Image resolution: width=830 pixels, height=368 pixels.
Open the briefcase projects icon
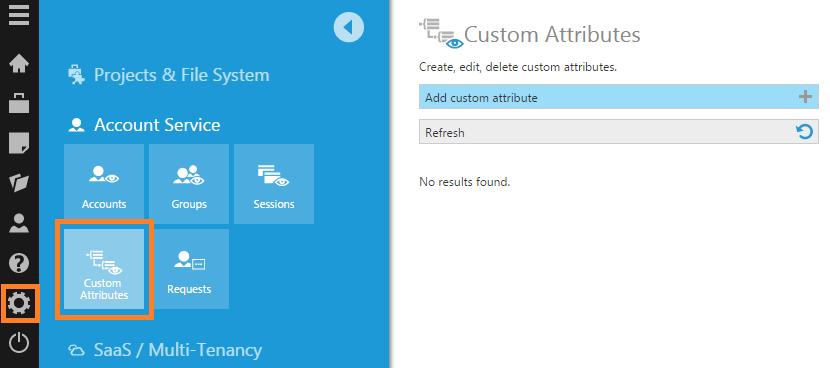[x=19, y=103]
